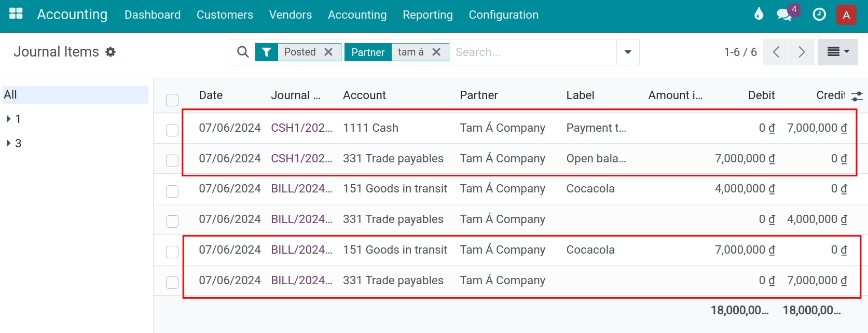The image size is (868, 333).
Task: Remove the Posted filter facet
Action: point(328,52)
